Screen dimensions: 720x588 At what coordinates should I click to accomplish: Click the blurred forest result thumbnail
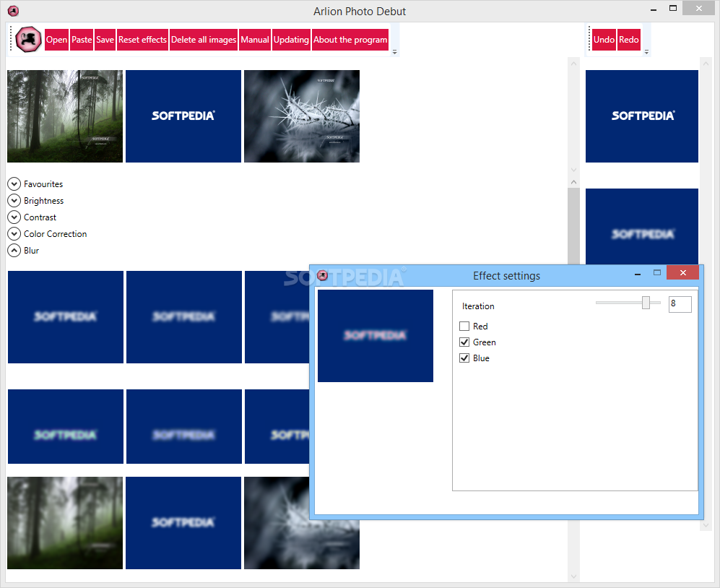coord(65,523)
